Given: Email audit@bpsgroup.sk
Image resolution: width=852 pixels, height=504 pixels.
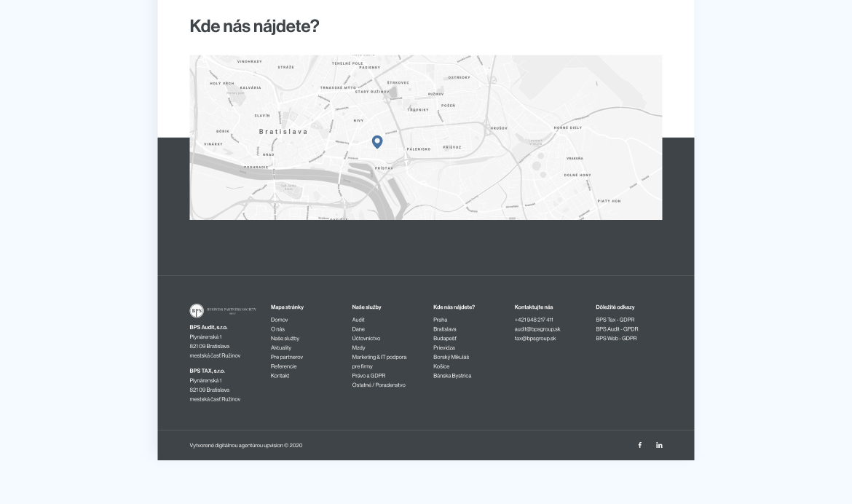Looking at the screenshot, I should tap(537, 329).
